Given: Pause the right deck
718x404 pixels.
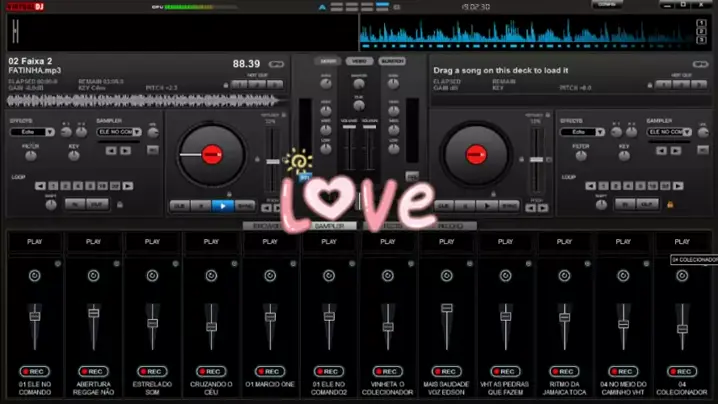Looking at the screenshot, I should point(465,206).
